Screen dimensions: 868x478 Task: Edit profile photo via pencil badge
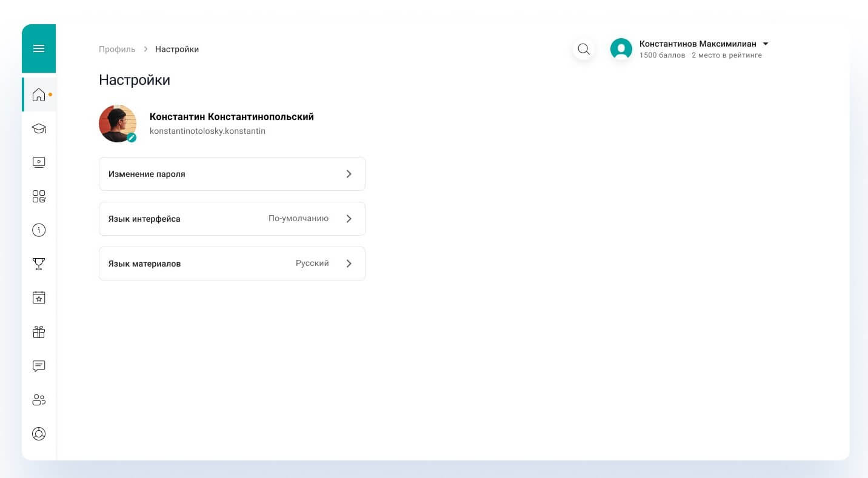pyautogui.click(x=132, y=138)
